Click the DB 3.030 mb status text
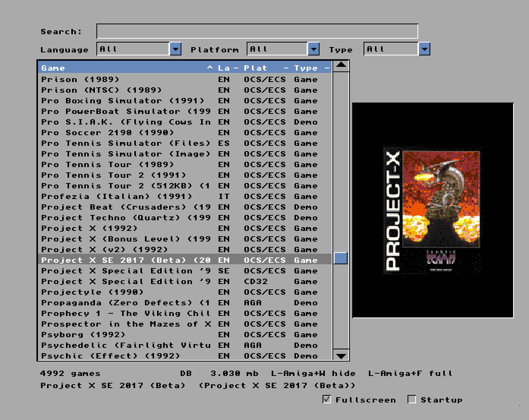Image resolution: width=529 pixels, height=420 pixels. [219, 373]
